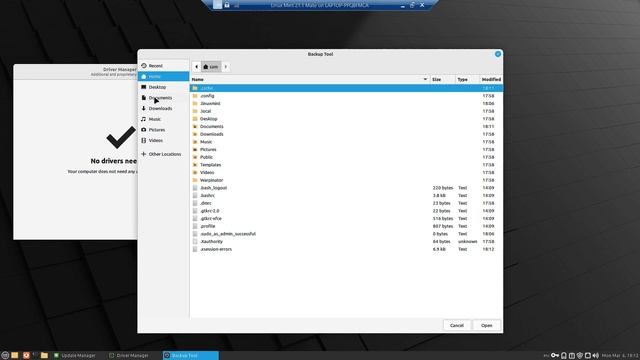640x360 pixels.
Task: Select the Music folder in file list
Action: click(x=346, y=142)
